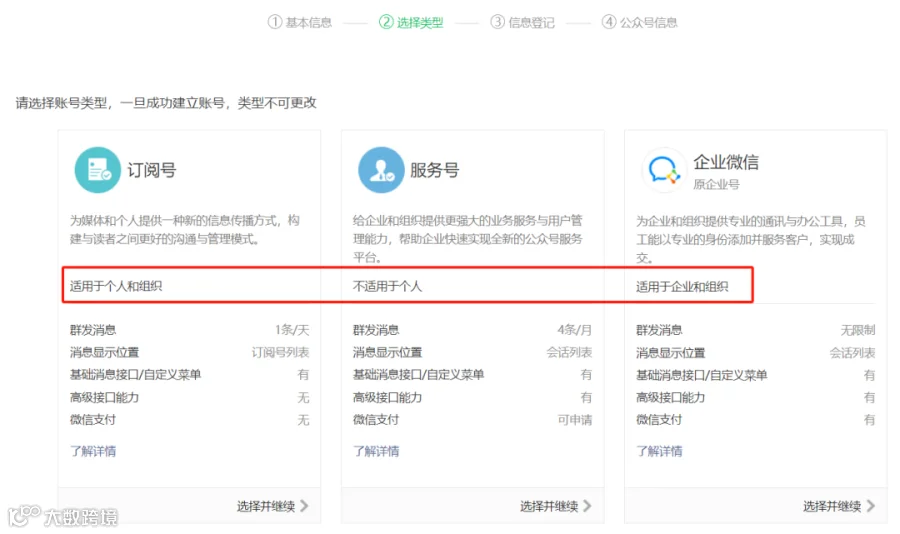900x534 pixels.
Task: Click text 适用于企业和组织
Action: pyautogui.click(x=682, y=287)
